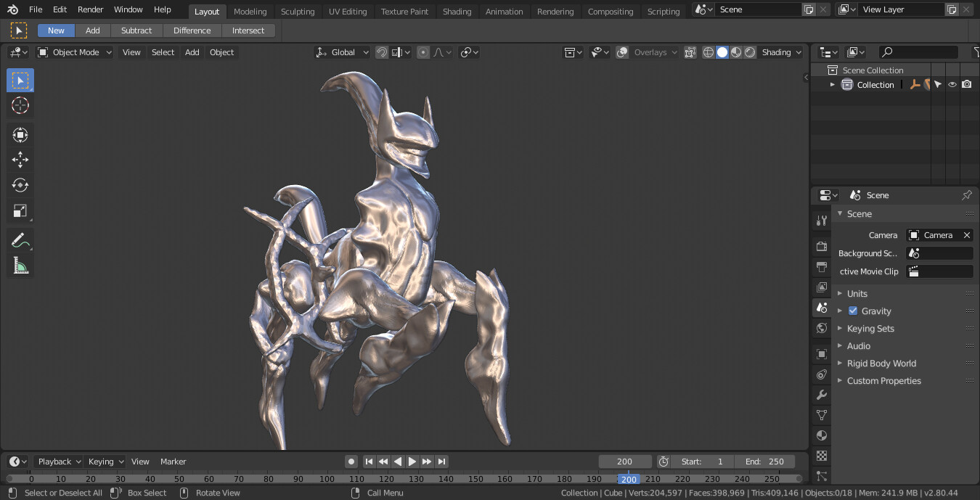Image resolution: width=980 pixels, height=500 pixels.
Task: Play the animation in reverse
Action: coord(398,462)
